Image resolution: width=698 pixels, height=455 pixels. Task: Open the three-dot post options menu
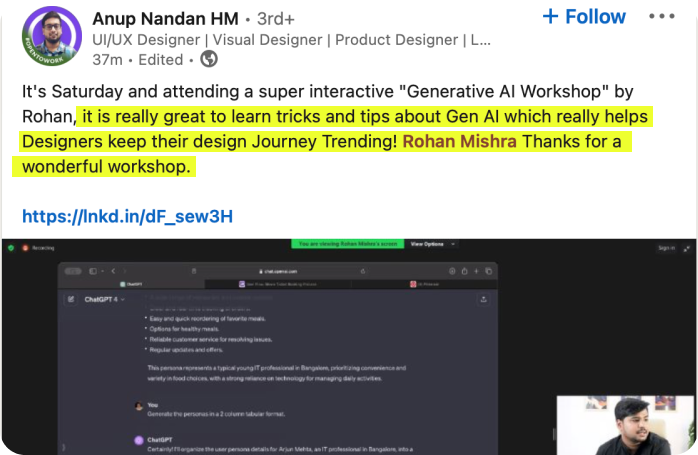point(662,17)
